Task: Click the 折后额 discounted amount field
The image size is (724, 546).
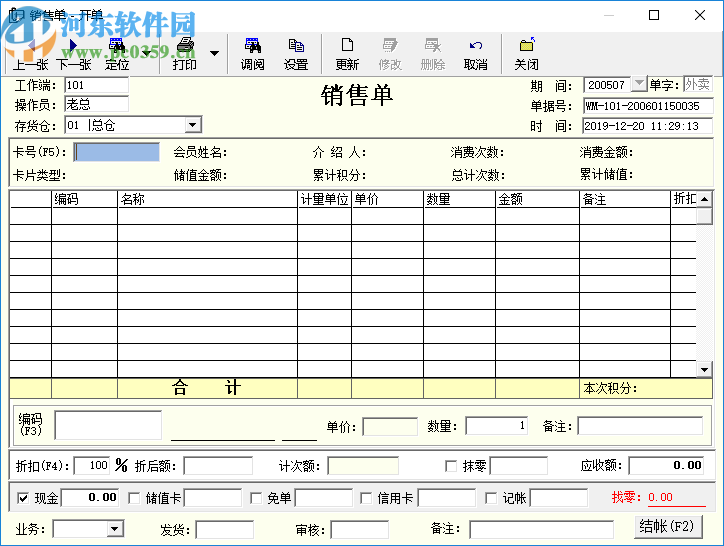Action: 218,466
